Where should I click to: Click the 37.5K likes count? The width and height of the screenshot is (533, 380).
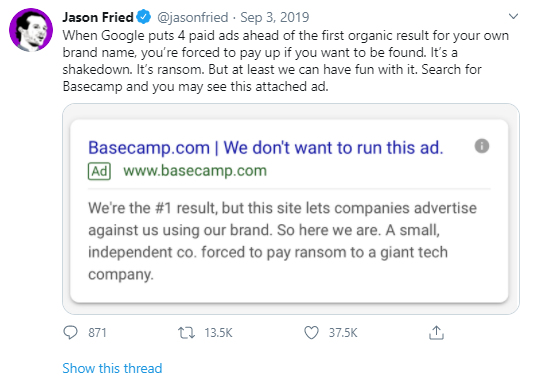click(343, 332)
